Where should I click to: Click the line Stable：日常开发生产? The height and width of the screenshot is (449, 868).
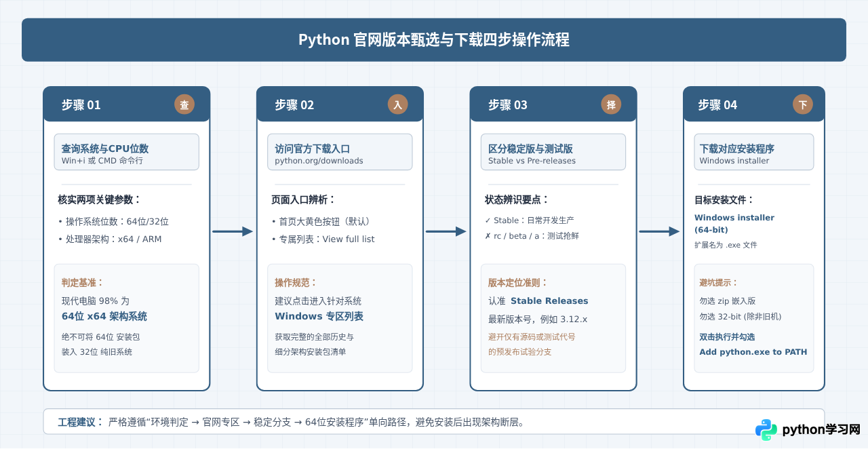tap(530, 220)
